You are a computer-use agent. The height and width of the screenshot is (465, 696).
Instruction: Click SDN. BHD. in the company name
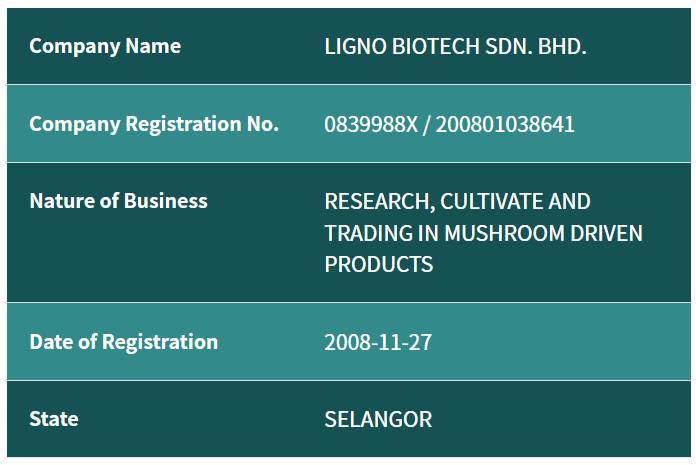click(x=536, y=46)
